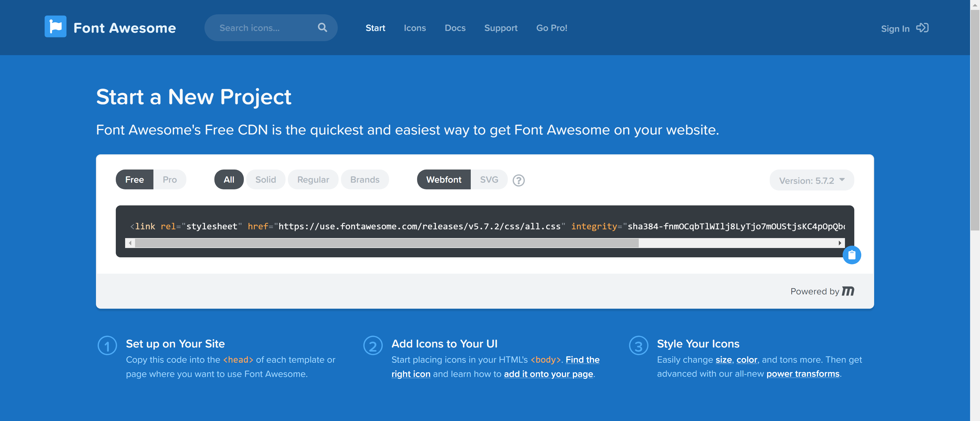Click the 'Add Icons to Your UI' heading
This screenshot has height=421, width=980.
click(x=444, y=344)
